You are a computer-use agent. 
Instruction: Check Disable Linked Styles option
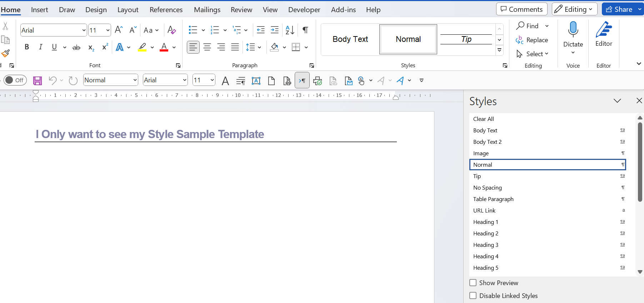[x=473, y=295]
